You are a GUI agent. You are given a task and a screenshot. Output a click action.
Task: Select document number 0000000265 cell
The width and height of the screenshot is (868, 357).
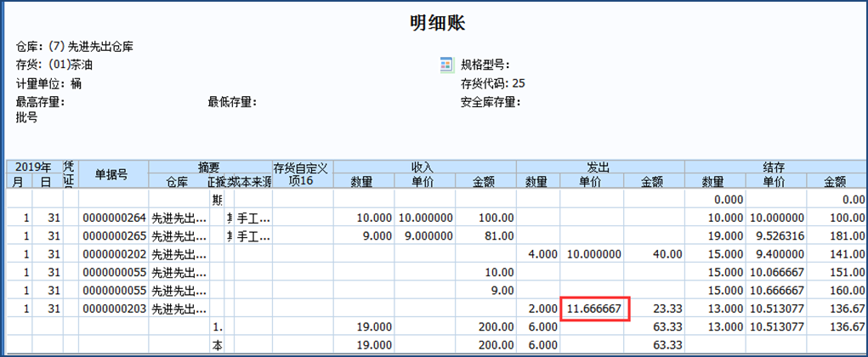point(114,235)
